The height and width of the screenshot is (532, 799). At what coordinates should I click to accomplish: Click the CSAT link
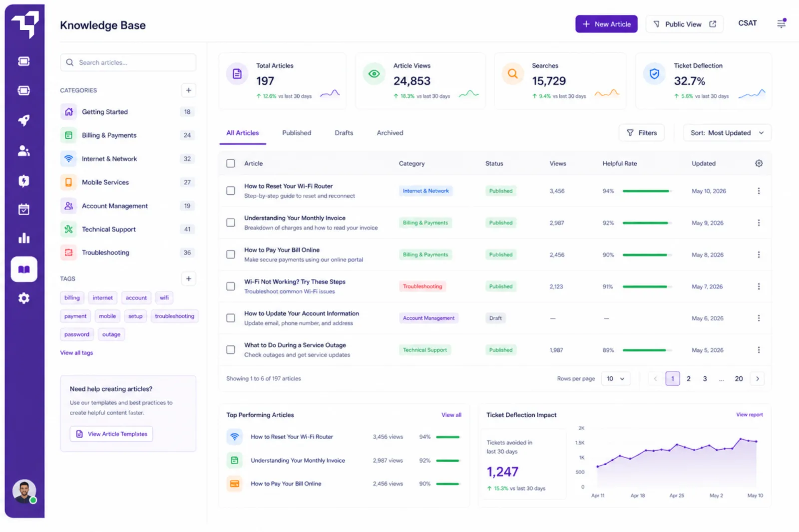pyautogui.click(x=748, y=23)
